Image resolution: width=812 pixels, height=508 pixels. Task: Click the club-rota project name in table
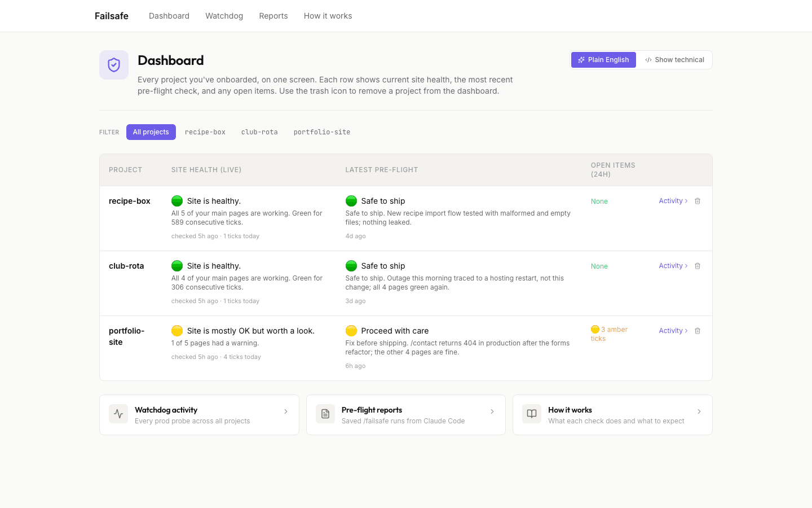[x=126, y=266]
